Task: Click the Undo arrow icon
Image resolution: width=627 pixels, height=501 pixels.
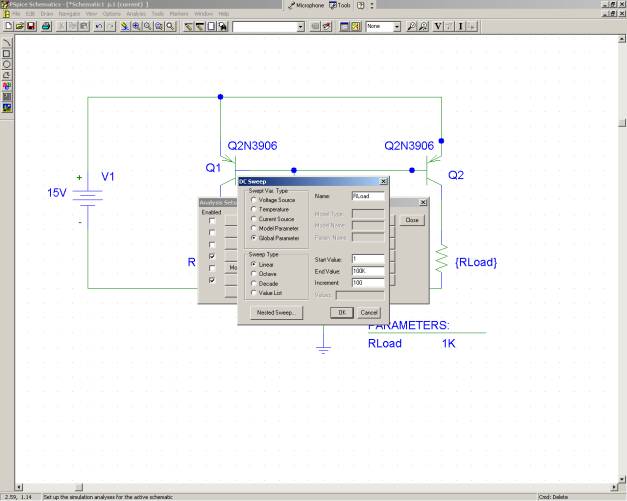Action: coord(97,25)
